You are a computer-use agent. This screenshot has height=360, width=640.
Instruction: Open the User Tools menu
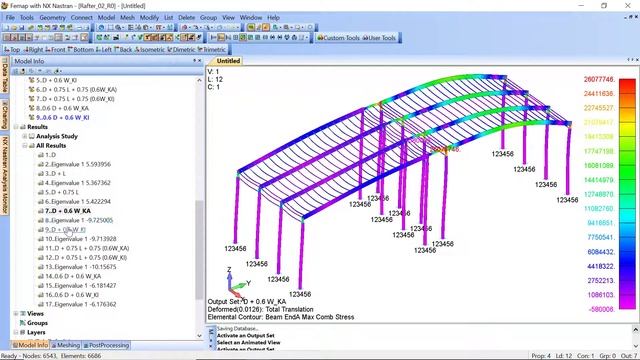point(379,38)
